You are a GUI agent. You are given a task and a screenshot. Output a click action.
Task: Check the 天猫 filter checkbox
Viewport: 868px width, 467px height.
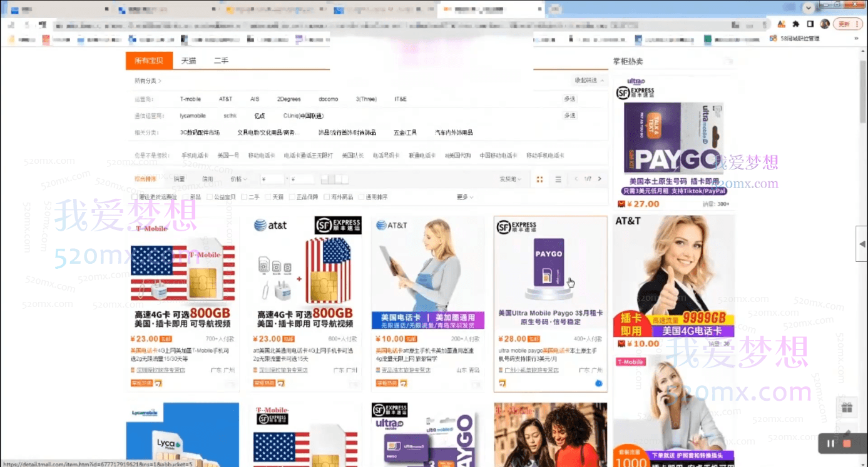[268, 196]
